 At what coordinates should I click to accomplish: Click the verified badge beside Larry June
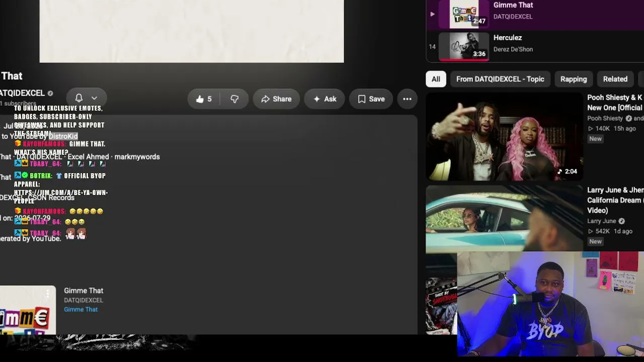coord(622,221)
